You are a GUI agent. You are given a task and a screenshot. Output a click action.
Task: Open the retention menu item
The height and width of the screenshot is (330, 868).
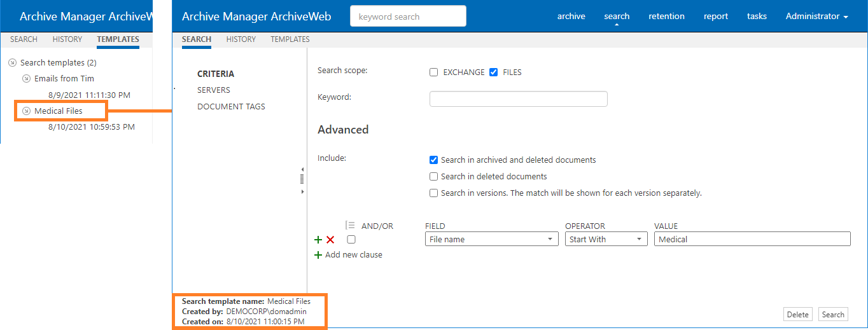pos(666,17)
